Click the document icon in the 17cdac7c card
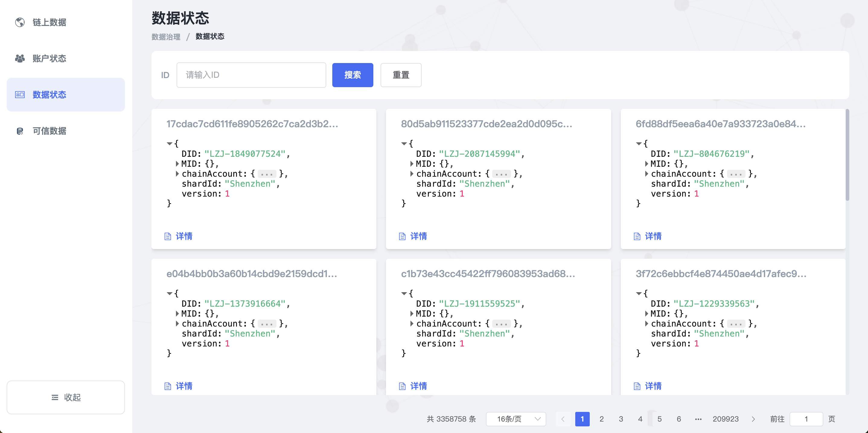Viewport: 868px width, 433px height. tap(168, 236)
